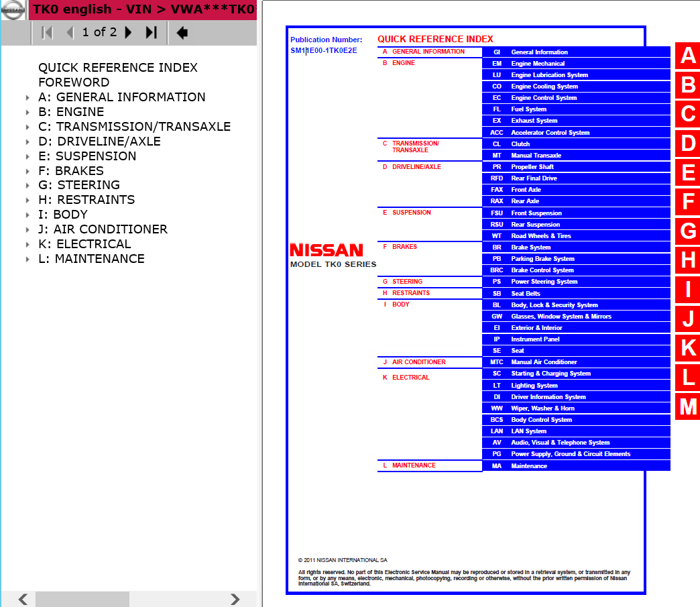This screenshot has height=607, width=700.
Task: Open PR Propeller Shaft section
Action: click(x=577, y=166)
